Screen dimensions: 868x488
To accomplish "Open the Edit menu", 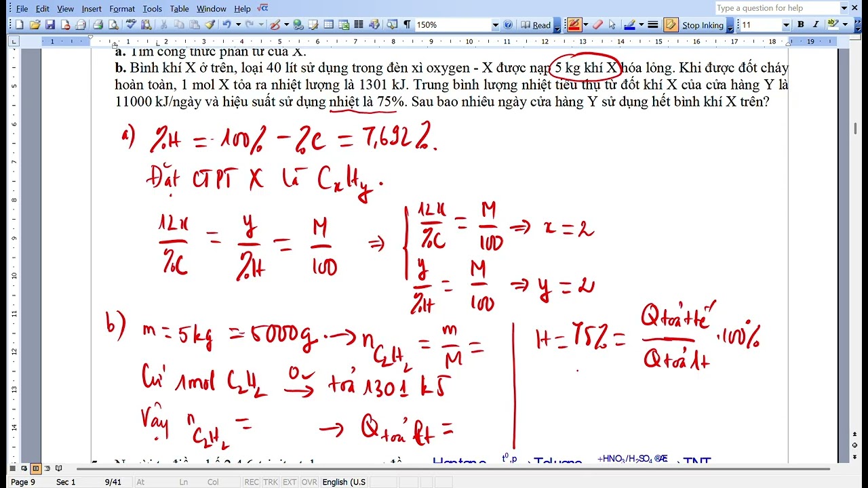I will (43, 9).
